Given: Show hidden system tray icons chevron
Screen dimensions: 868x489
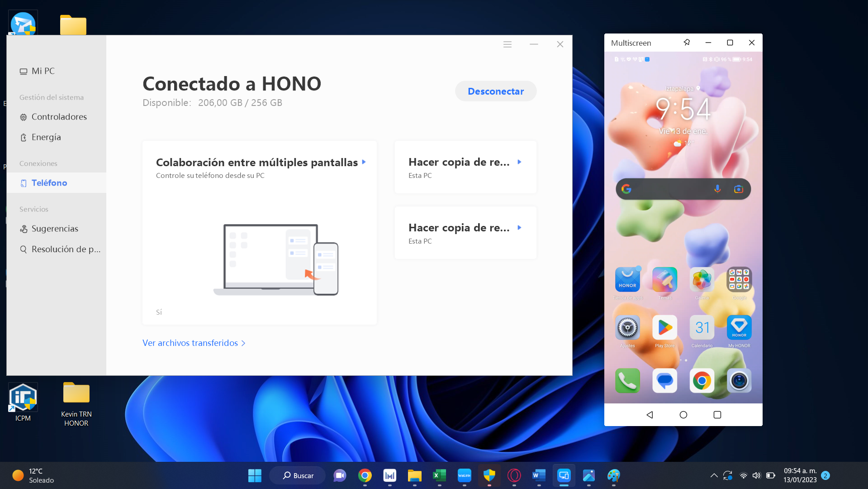Looking at the screenshot, I should 714,475.
